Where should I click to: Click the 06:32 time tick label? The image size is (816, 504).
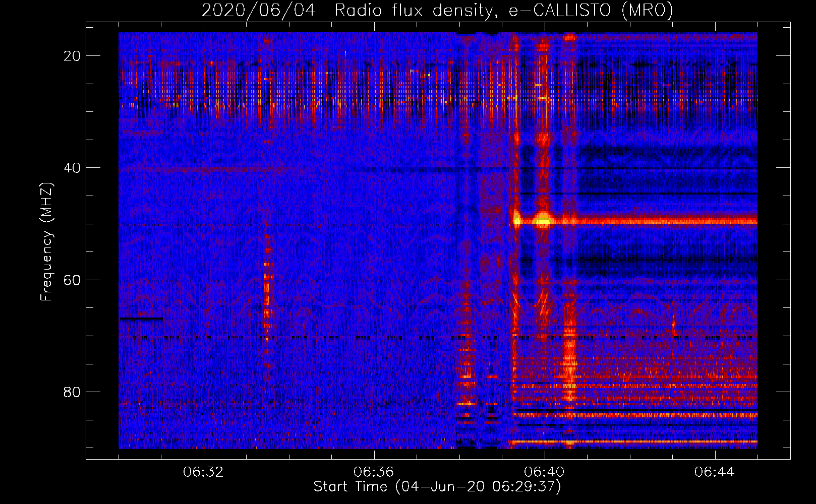[204, 472]
